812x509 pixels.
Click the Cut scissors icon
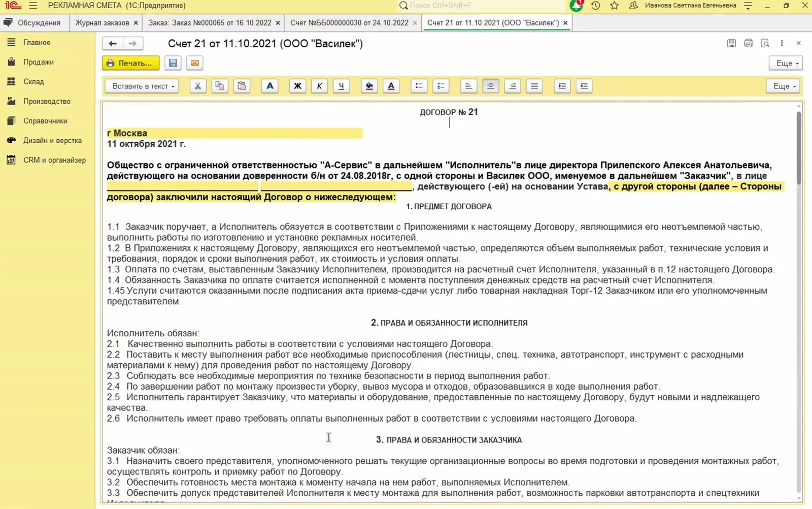coord(197,86)
